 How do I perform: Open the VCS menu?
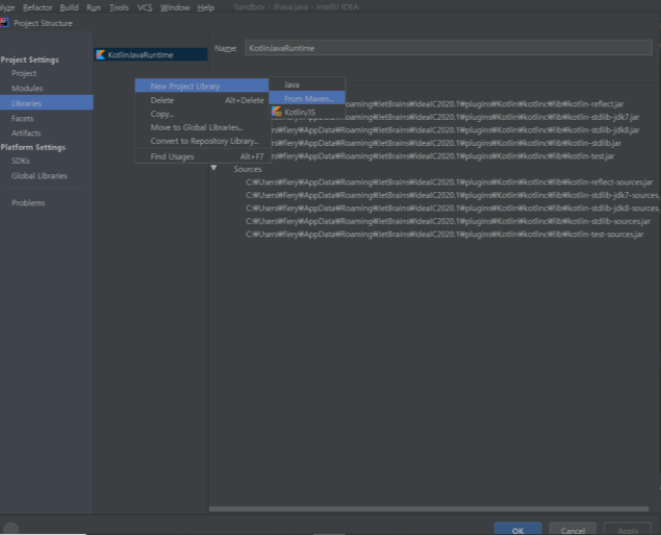tap(145, 8)
